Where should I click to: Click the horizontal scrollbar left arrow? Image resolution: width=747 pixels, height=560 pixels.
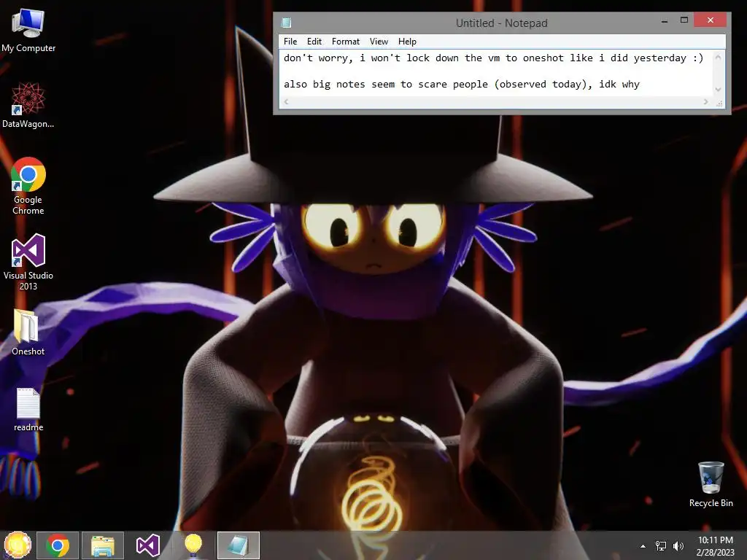point(286,101)
